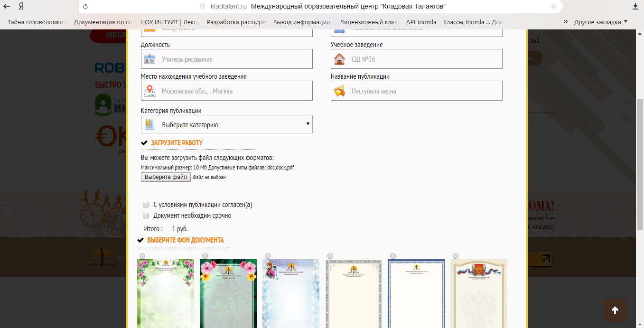This screenshot has height=328, width=644.
Task: Select radio for dark green hibiscus background
Action: (205, 256)
